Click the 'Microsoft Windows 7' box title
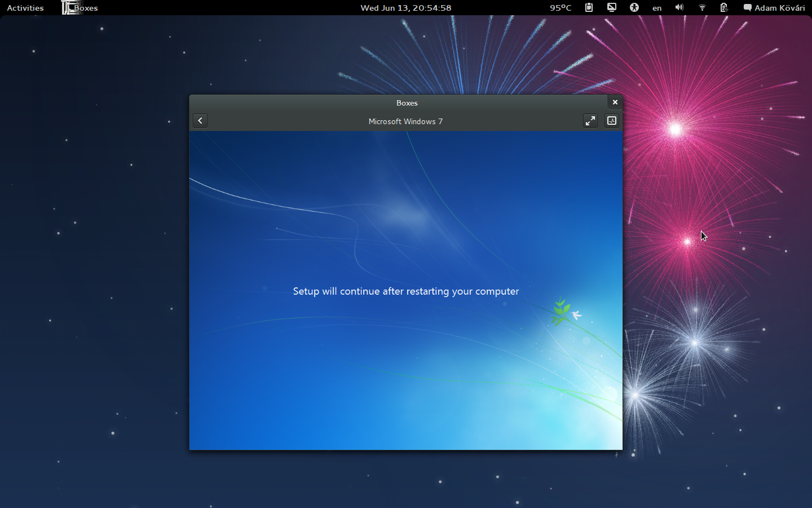 tap(405, 121)
